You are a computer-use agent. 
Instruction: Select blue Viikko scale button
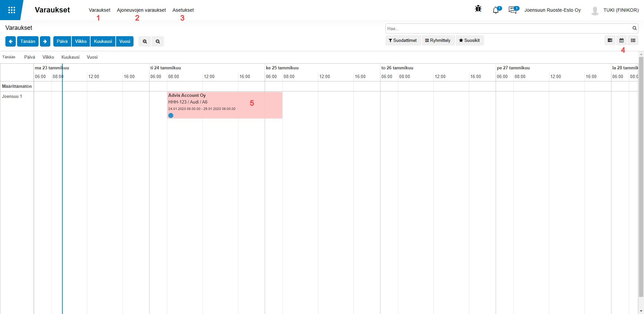tap(81, 41)
